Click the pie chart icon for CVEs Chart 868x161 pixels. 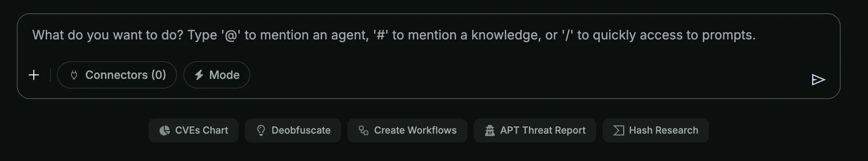tap(165, 130)
